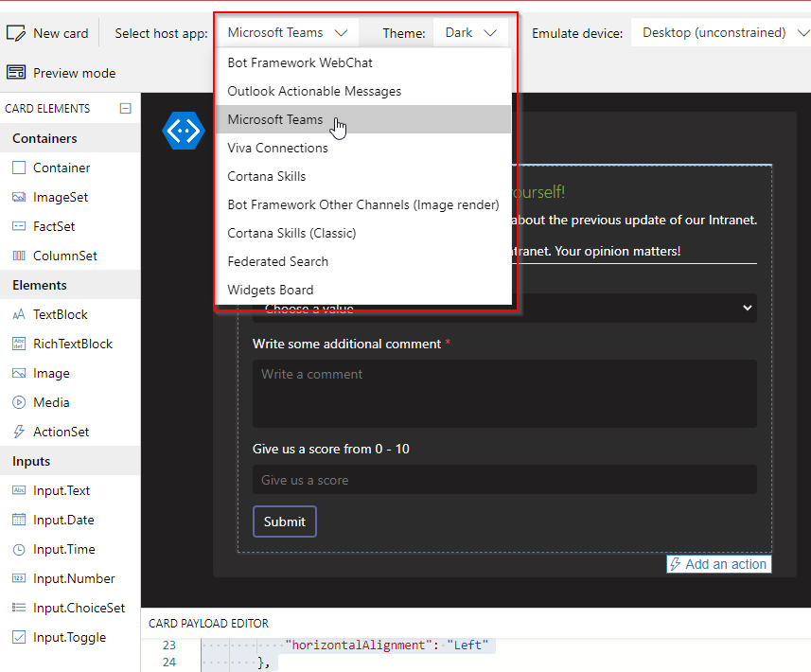The height and width of the screenshot is (672, 811).
Task: Select the Input.Toggle element icon
Action: click(19, 637)
